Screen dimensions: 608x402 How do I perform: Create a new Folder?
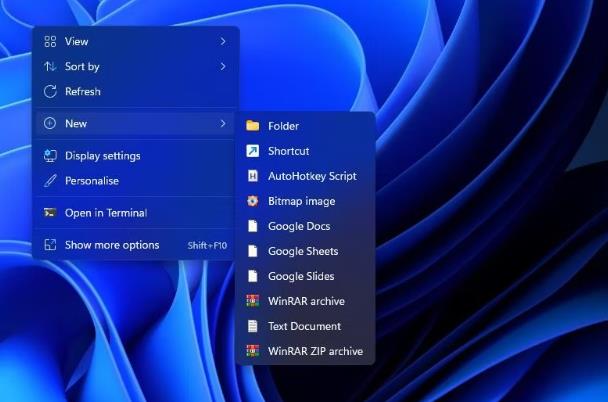point(305,126)
